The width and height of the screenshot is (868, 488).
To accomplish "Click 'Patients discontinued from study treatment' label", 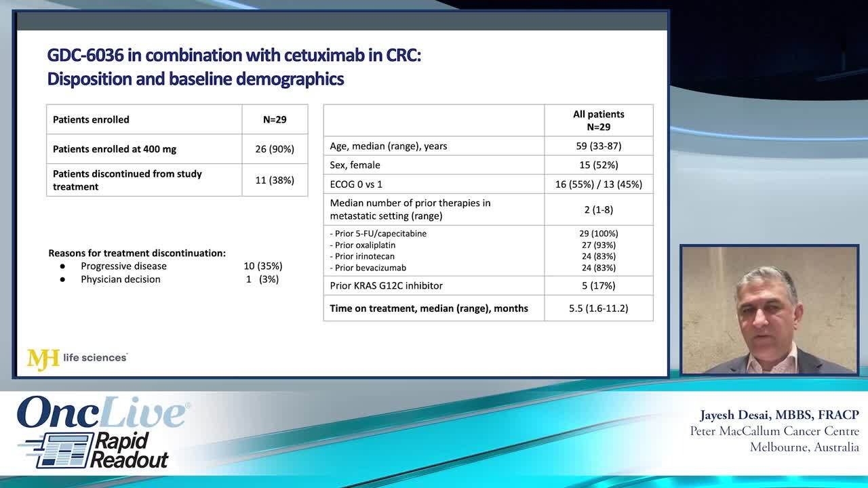I will 127,180.
